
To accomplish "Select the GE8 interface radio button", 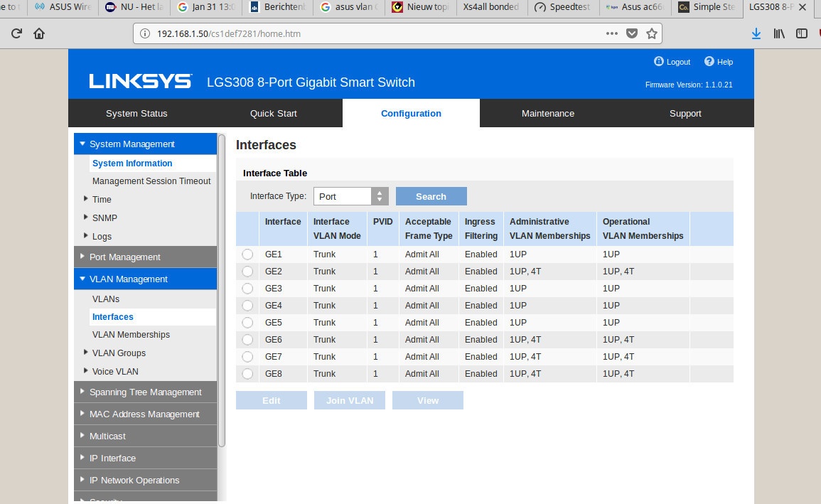I will point(247,374).
